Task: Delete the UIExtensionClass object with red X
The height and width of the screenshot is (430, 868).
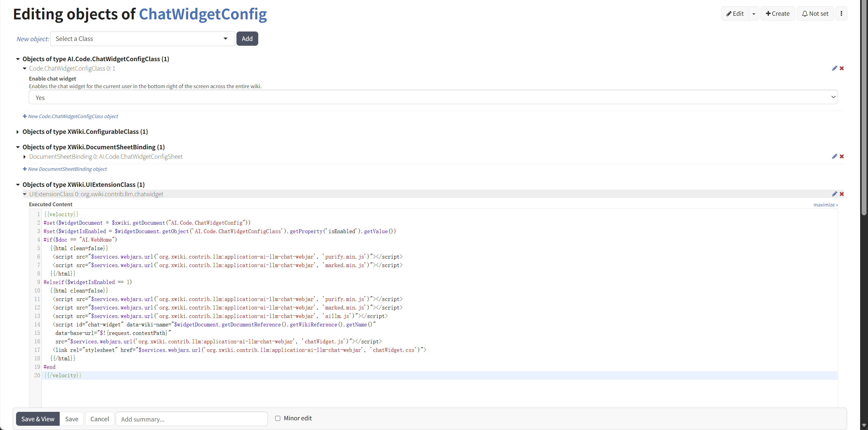Action: (842, 194)
